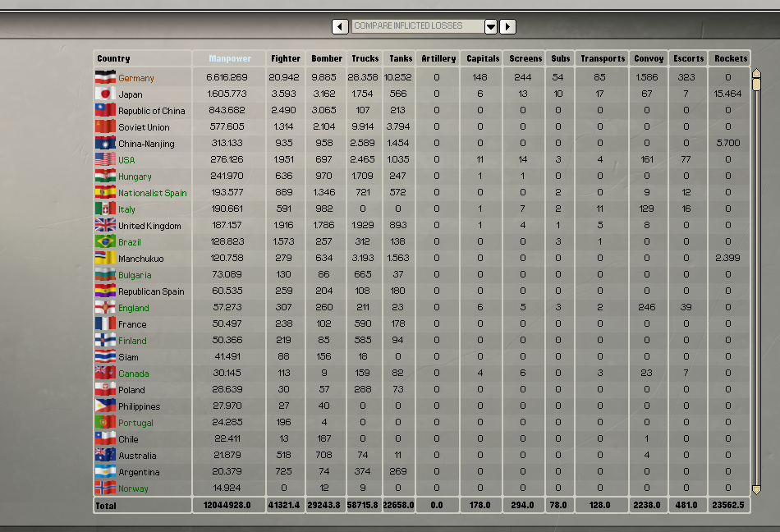Click China-Nanjing rockets value 5.700

[x=727, y=143]
